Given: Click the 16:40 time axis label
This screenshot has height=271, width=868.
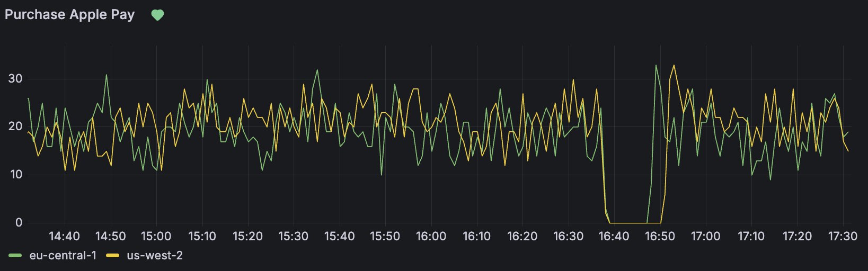Looking at the screenshot, I should pos(614,236).
